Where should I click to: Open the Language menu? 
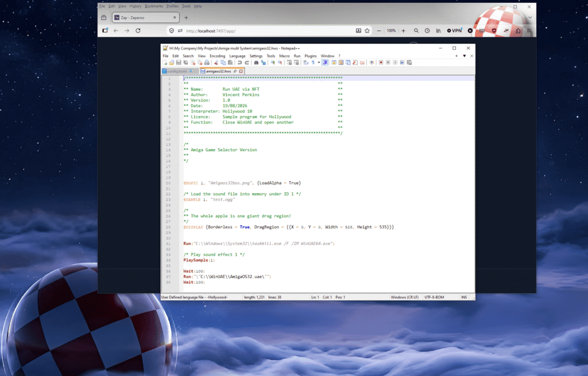coord(237,56)
